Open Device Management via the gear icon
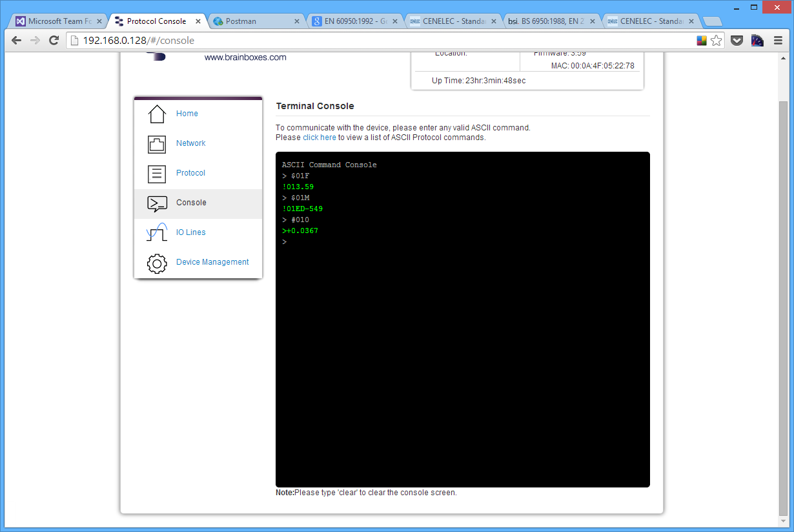Screen dimensions: 794x532 pos(156,263)
